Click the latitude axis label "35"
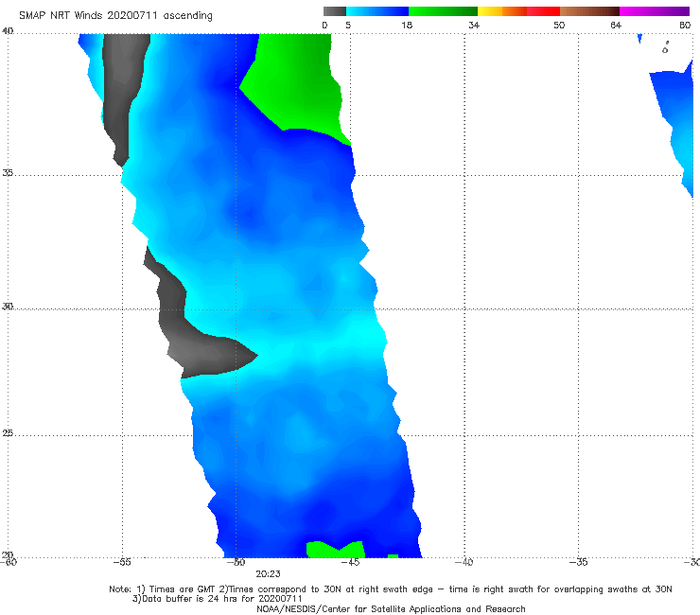 click(8, 172)
